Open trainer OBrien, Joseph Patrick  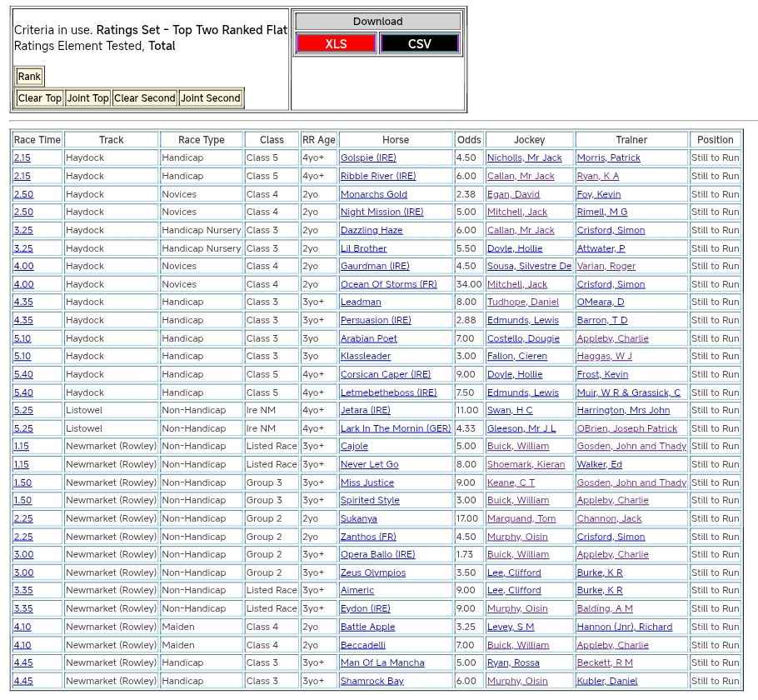pyautogui.click(x=626, y=428)
